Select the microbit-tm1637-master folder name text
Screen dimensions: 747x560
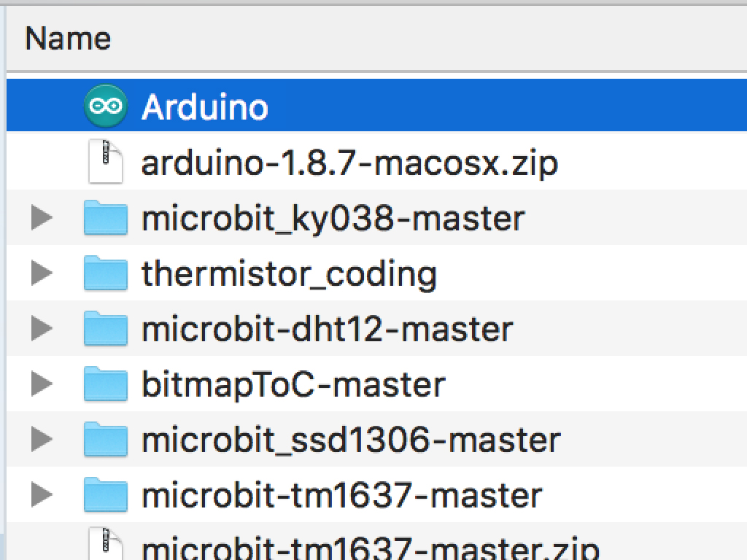(342, 495)
